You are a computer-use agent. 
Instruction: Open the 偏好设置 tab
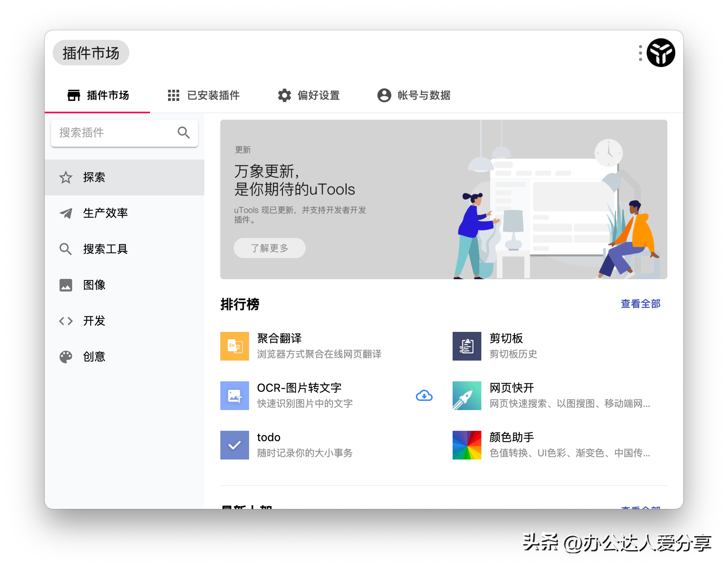(x=309, y=95)
